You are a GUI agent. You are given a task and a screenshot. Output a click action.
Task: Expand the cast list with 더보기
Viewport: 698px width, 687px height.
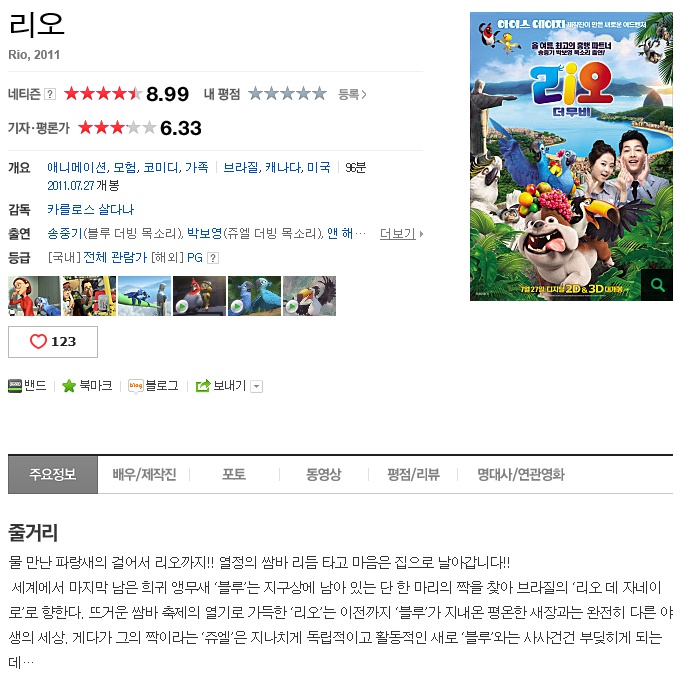pyautogui.click(x=401, y=234)
